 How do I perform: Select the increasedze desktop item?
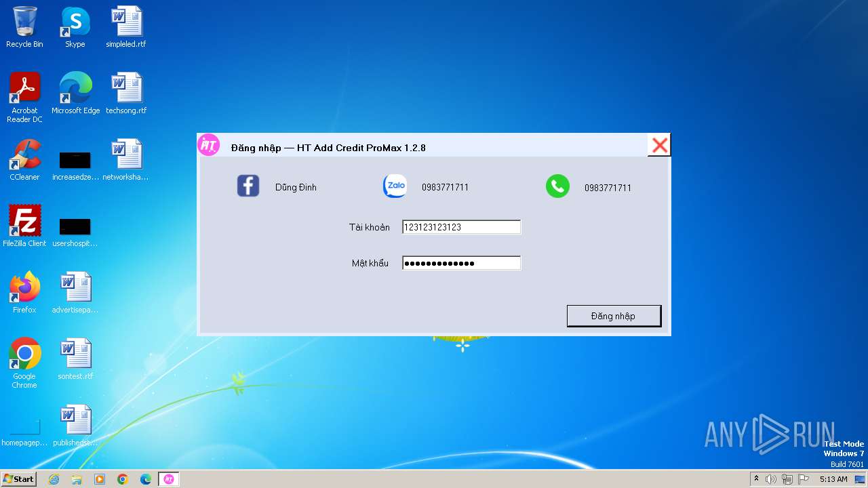[75, 166]
